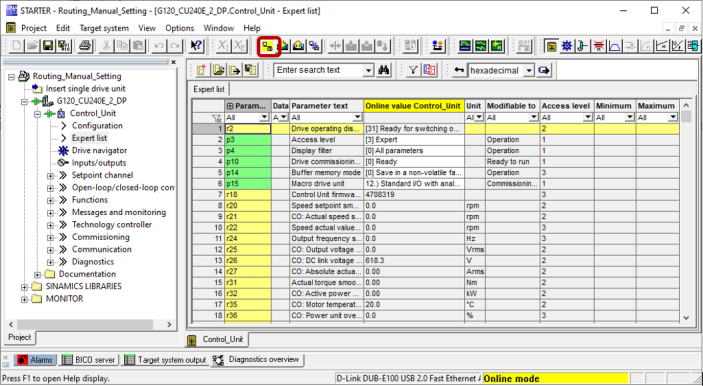This screenshot has width=703, height=386.
Task: Click the open parameter list folder icon
Action: pos(218,70)
